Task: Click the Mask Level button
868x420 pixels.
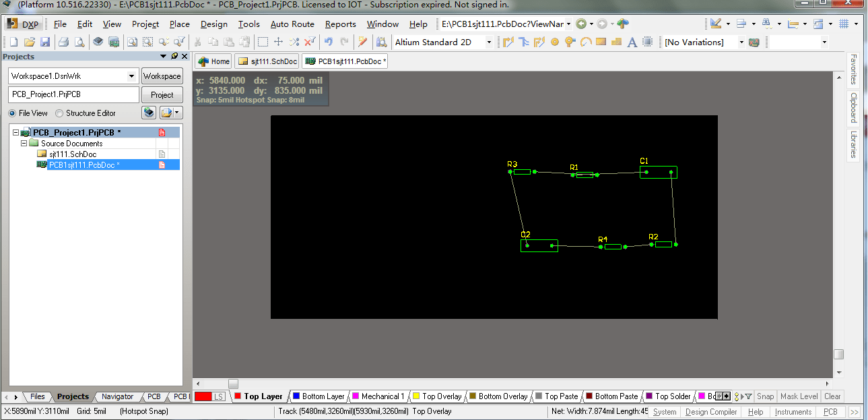Action: tap(799, 396)
